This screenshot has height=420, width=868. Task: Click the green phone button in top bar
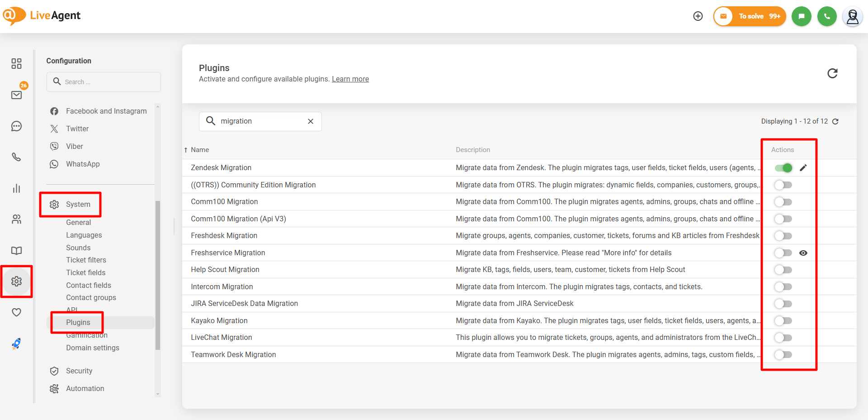[x=827, y=16]
